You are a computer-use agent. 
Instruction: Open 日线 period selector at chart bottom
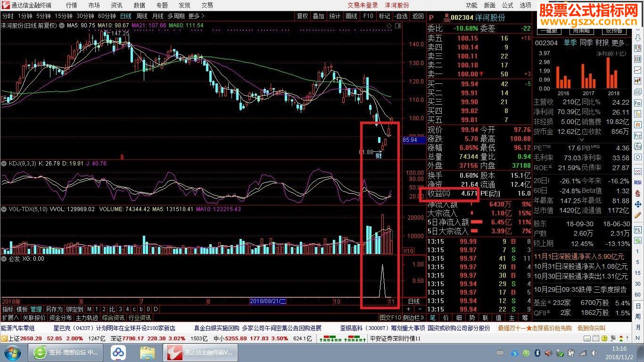click(x=413, y=301)
